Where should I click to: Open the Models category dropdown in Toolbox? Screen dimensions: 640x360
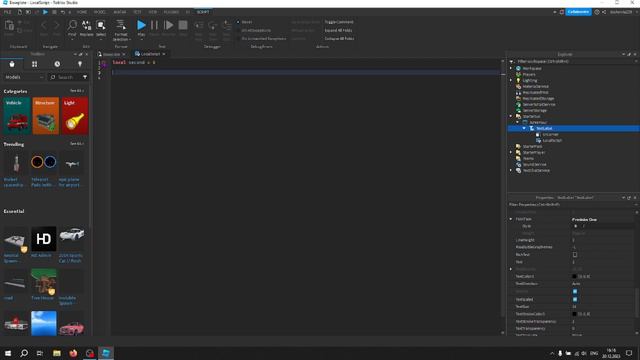[x=24, y=77]
